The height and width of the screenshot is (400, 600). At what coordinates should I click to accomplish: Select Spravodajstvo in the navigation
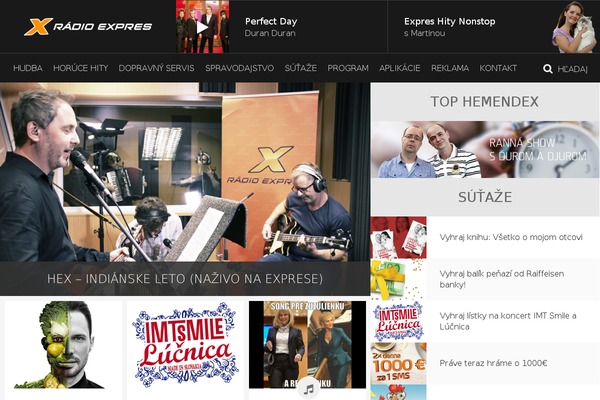(240, 68)
